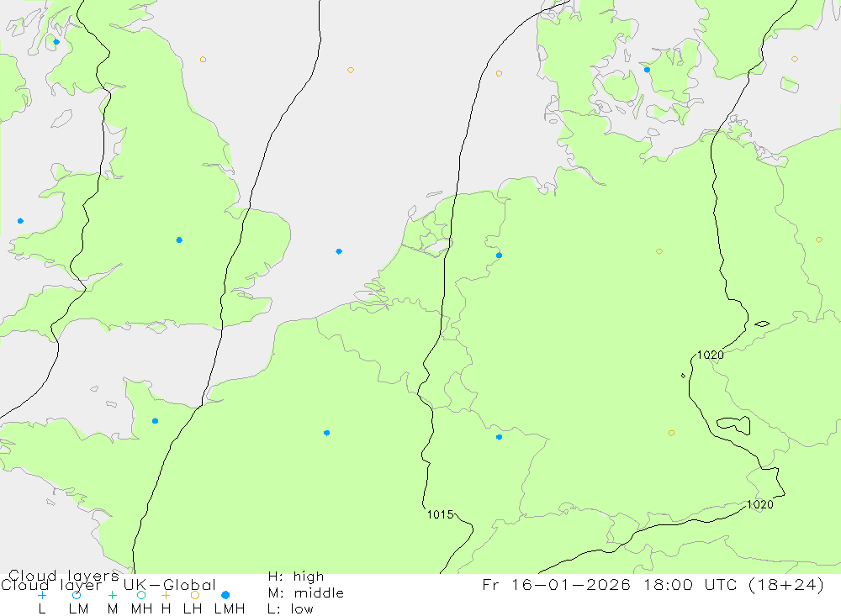841x616 pixels.
Task: Click the 'Cloud layer UK-Global' title text
Action: (108, 584)
